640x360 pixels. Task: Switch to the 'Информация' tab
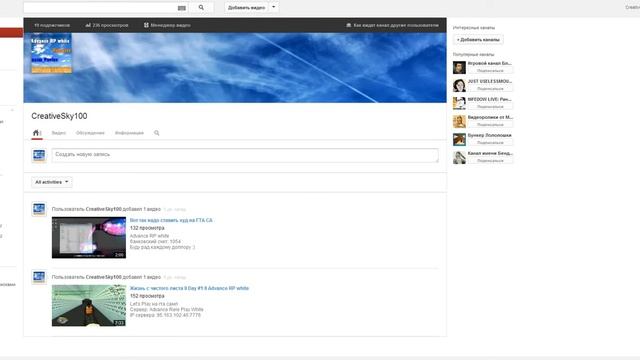[129, 133]
